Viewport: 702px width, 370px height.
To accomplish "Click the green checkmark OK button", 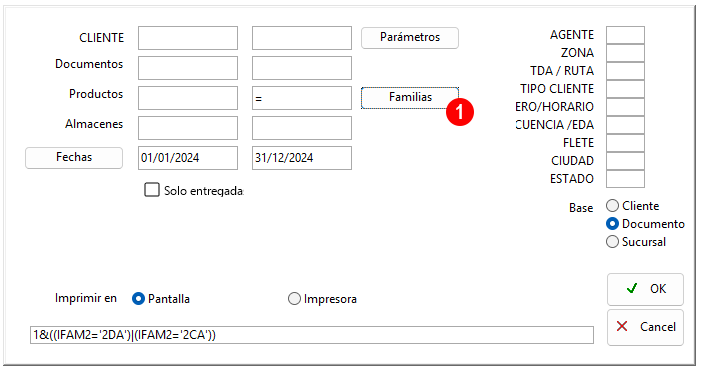I will [x=645, y=289].
